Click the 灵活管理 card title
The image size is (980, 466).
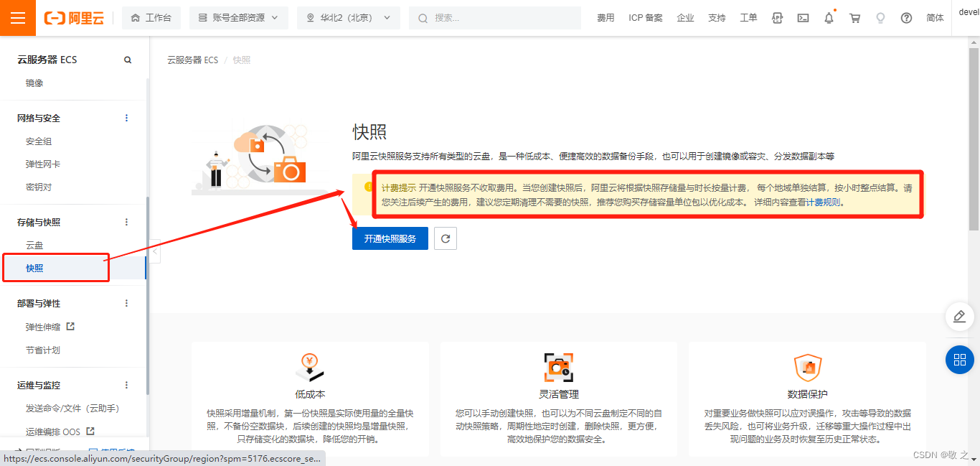[559, 394]
